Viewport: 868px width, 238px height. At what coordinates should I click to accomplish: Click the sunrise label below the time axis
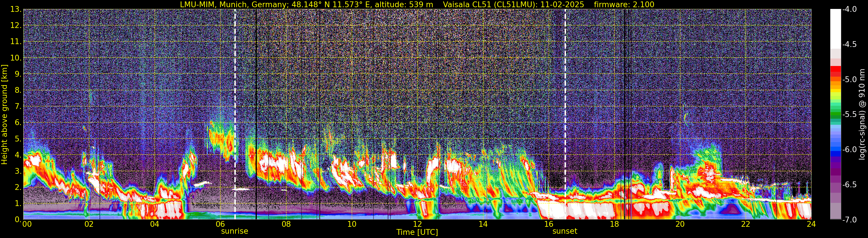click(x=235, y=231)
